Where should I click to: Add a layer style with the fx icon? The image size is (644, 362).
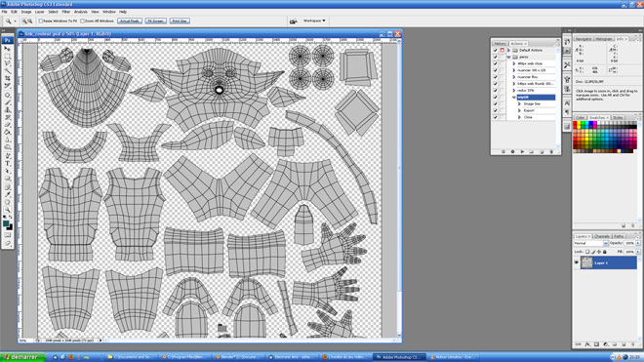coord(587,344)
